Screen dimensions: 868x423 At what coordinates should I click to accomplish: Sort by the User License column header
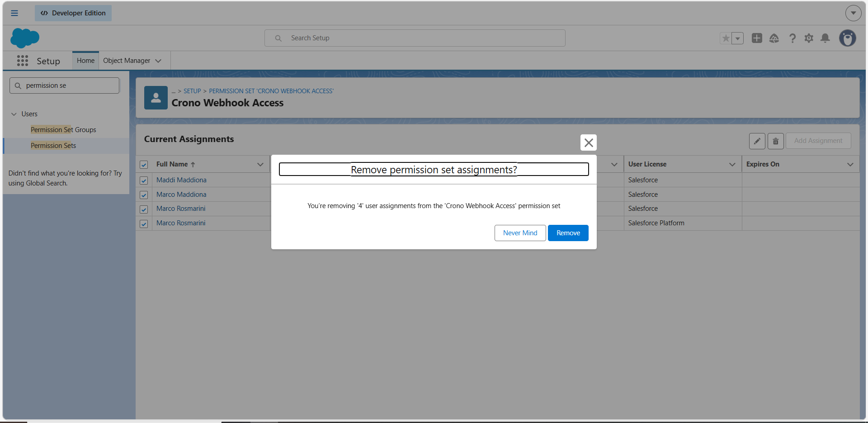(x=647, y=164)
